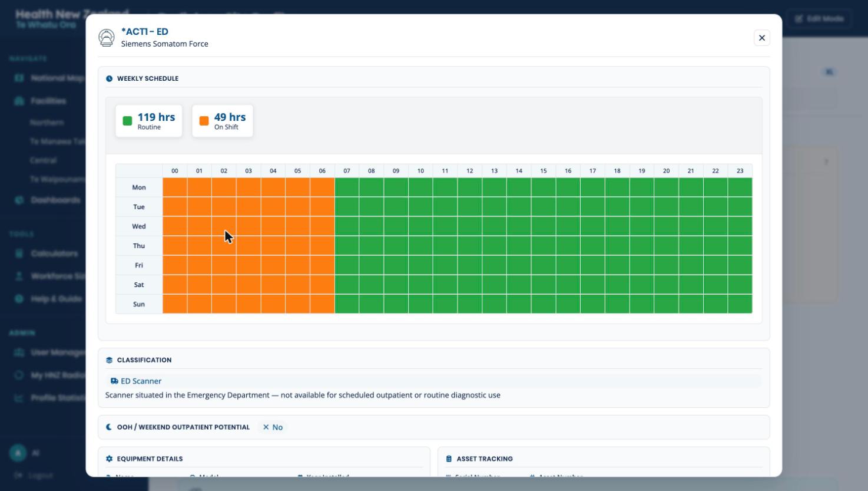This screenshot has width=868, height=491.
Task: Click the layers icon beside Classification
Action: (x=109, y=360)
